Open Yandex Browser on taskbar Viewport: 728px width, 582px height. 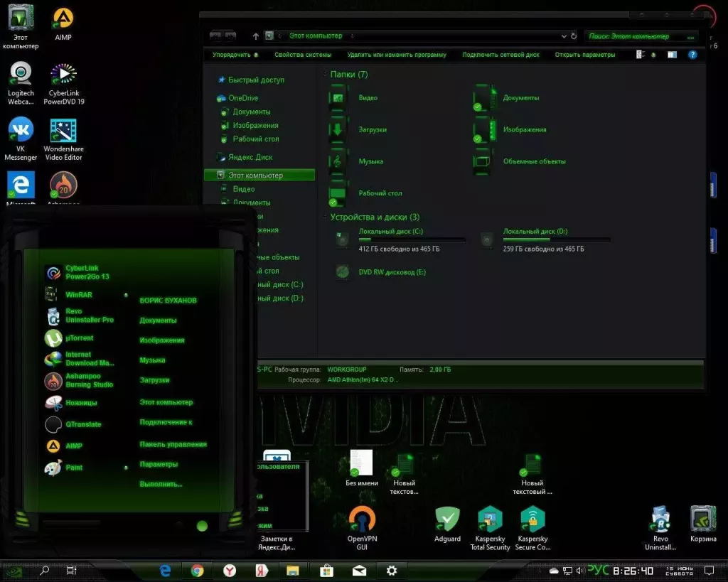point(230,571)
